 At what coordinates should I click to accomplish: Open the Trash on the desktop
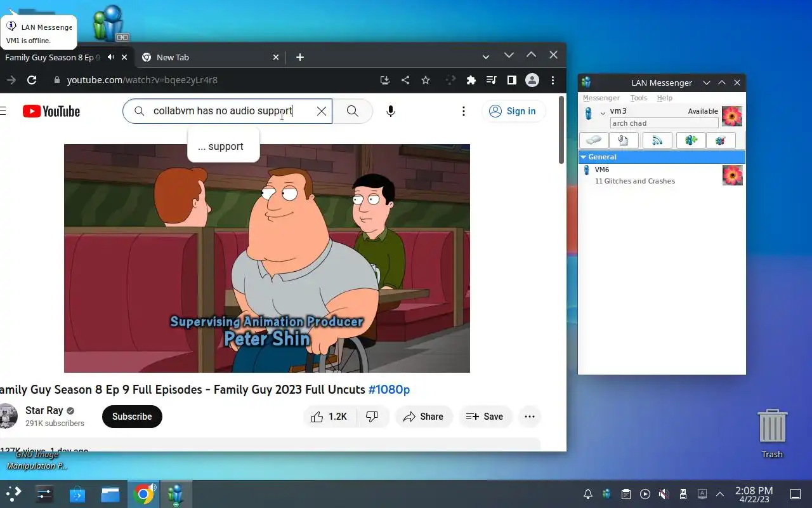(772, 433)
